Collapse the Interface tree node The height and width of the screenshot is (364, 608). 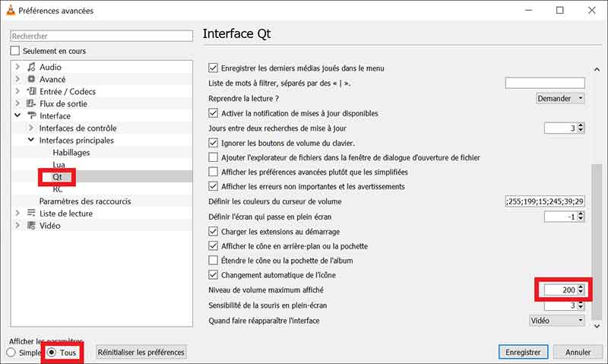[x=17, y=116]
